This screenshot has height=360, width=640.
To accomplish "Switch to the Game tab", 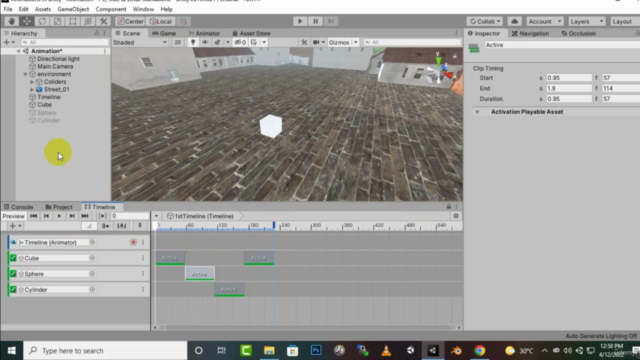I will (164, 33).
